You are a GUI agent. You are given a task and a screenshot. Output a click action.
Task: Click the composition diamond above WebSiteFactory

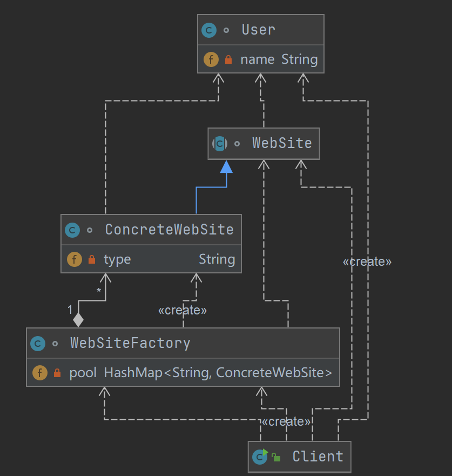[78, 320]
